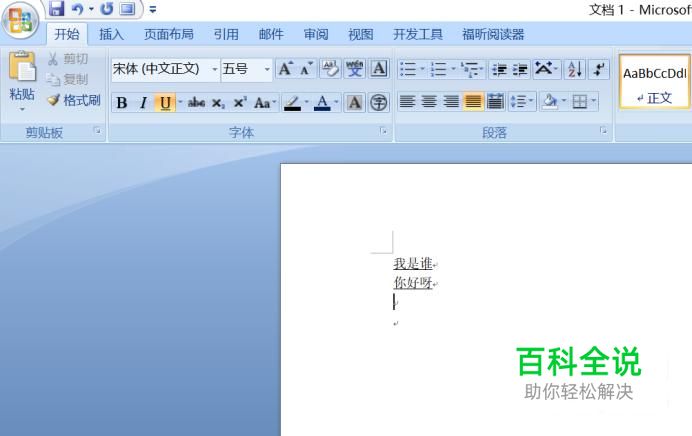Open the undo history dropdown arrow

[x=91, y=9]
